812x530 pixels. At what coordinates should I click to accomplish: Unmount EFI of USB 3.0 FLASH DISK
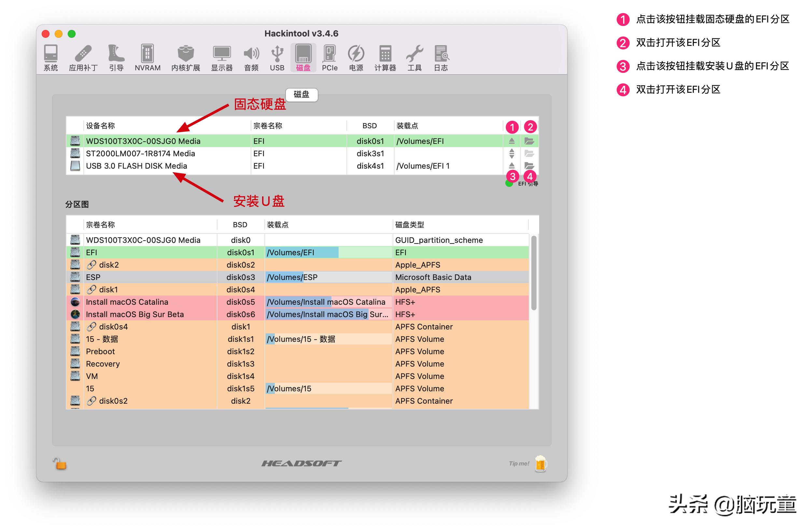(511, 166)
